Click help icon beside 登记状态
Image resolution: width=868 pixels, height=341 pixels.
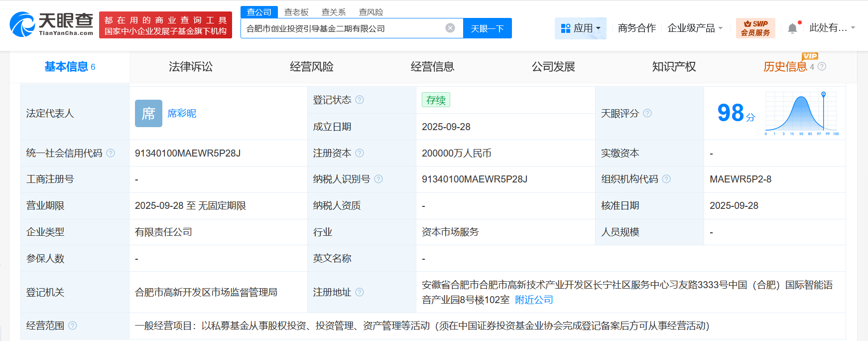[360, 100]
